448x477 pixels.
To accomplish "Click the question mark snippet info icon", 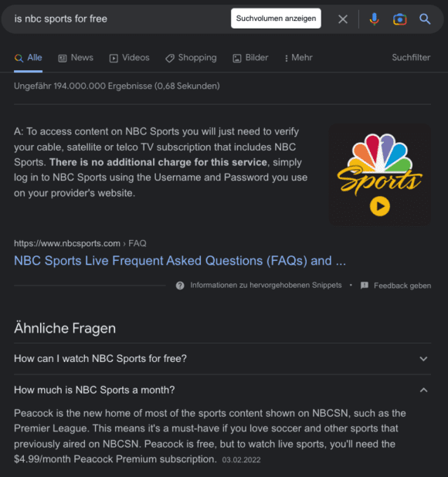I will click(180, 286).
